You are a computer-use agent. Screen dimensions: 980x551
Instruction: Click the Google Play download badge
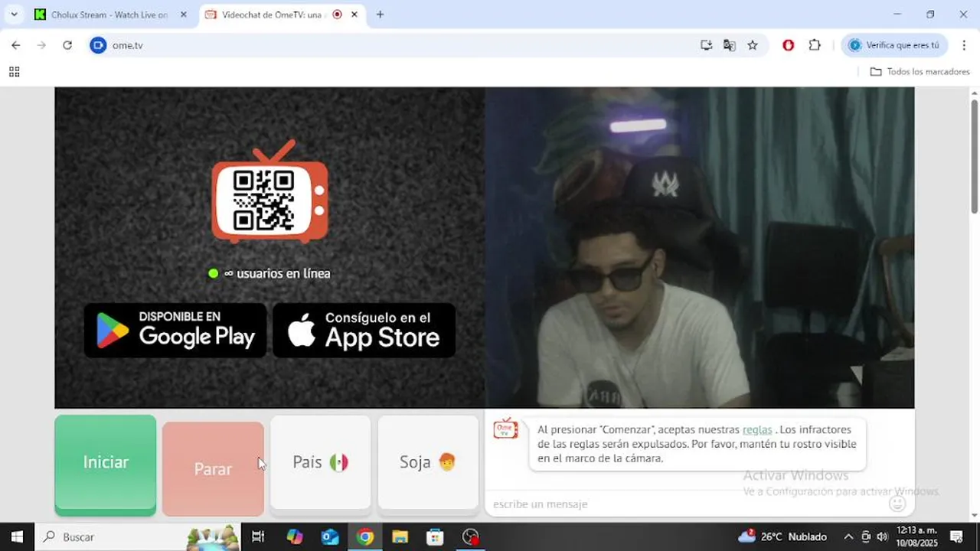pyautogui.click(x=175, y=330)
